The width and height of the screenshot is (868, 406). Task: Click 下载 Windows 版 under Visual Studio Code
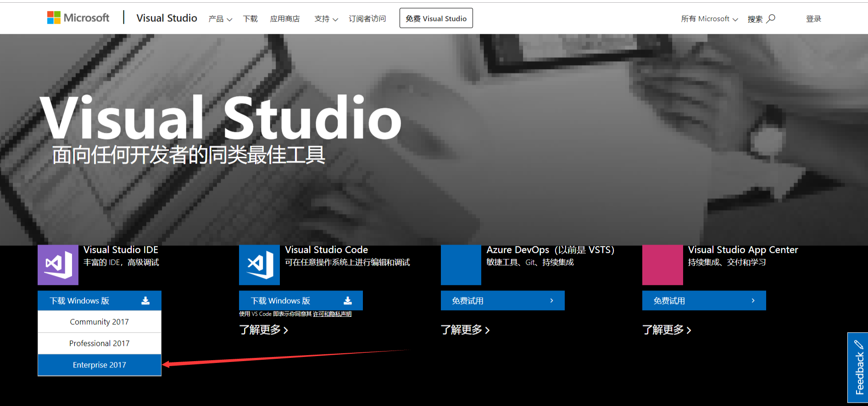coord(301,301)
